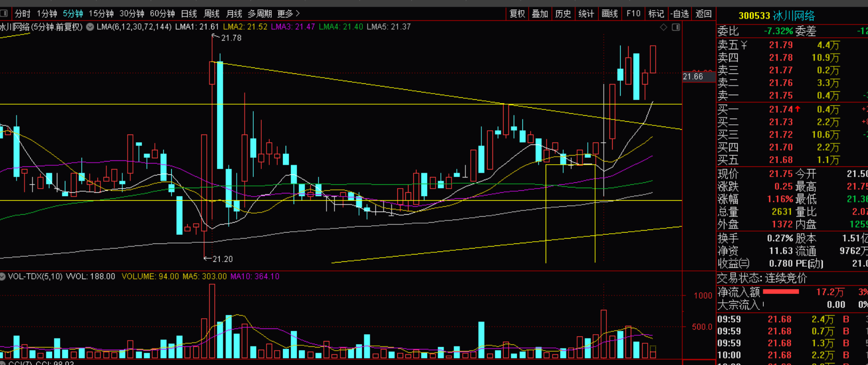Select the 卖一 price 21.75

coord(781,96)
